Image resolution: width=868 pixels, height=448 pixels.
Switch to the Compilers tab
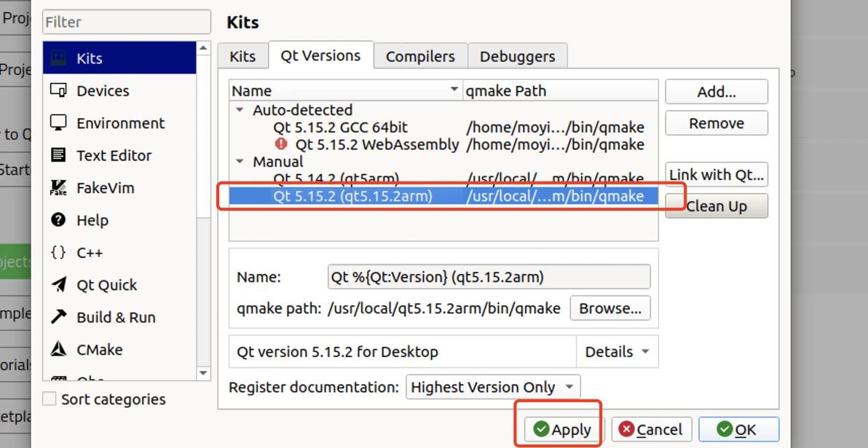[x=420, y=56]
